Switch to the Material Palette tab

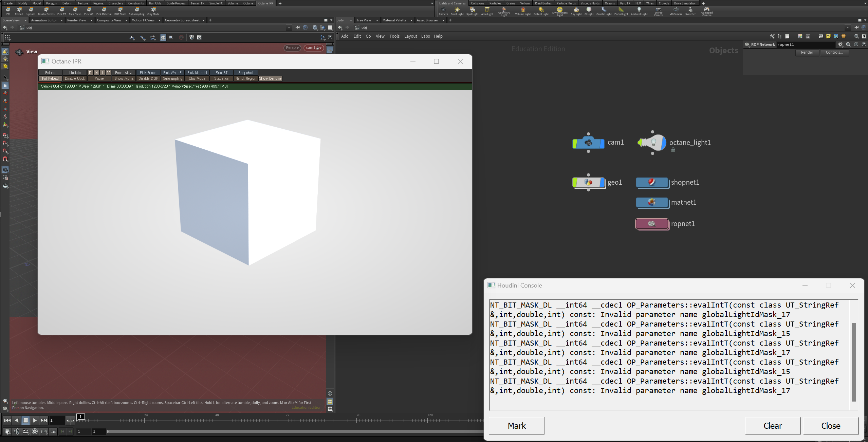394,20
